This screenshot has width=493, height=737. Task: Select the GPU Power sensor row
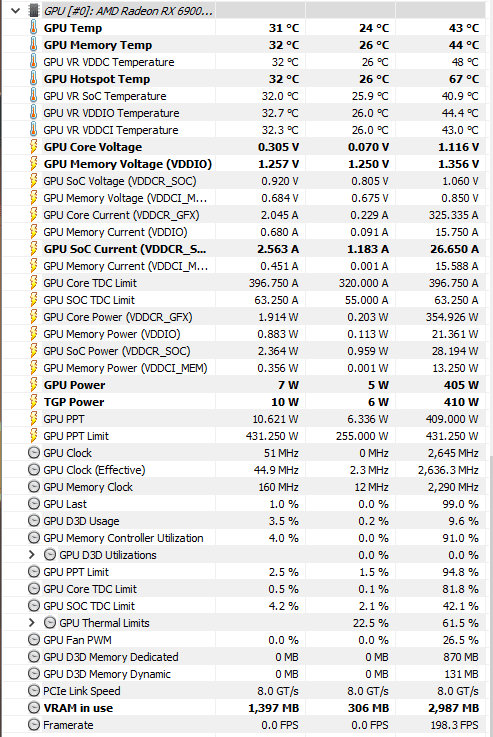click(x=244, y=385)
